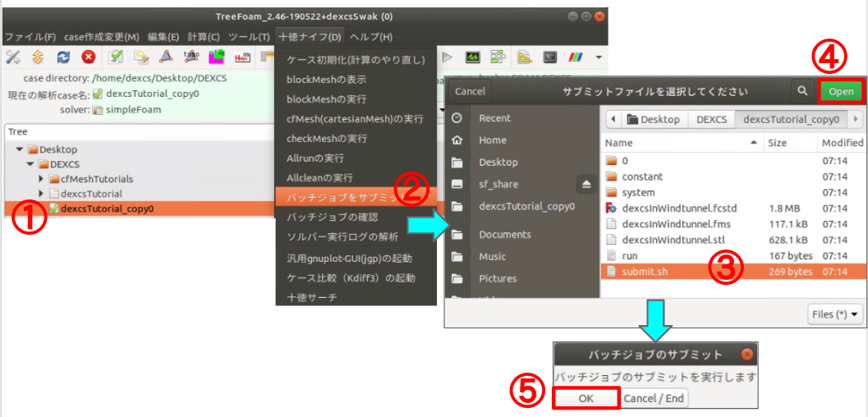Image resolution: width=868 pixels, height=417 pixels.
Task: Click OK in the batch job dialog
Action: (586, 398)
